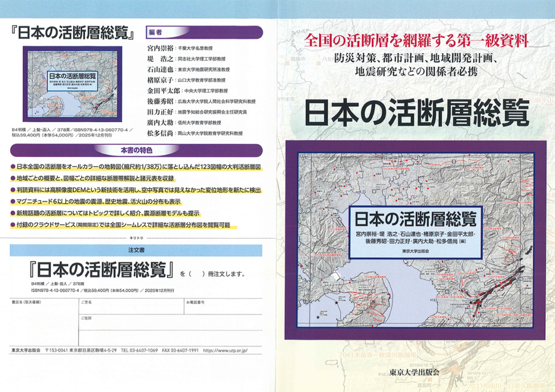The width and height of the screenshot is (555, 392).
Task: Select editor name 松多信尚
Action: tap(160, 133)
